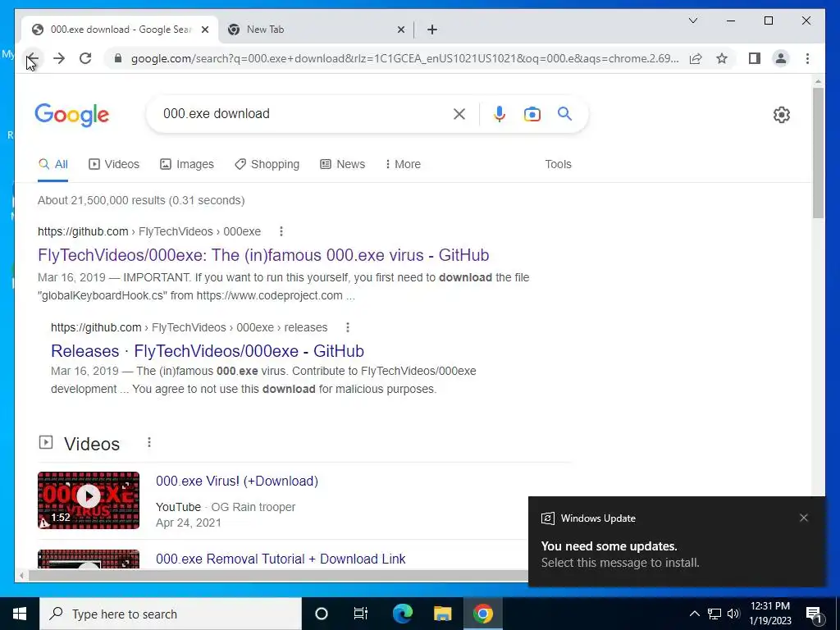Click the 'About 21,500,000 results' text
The height and width of the screenshot is (630, 840).
[x=141, y=200]
